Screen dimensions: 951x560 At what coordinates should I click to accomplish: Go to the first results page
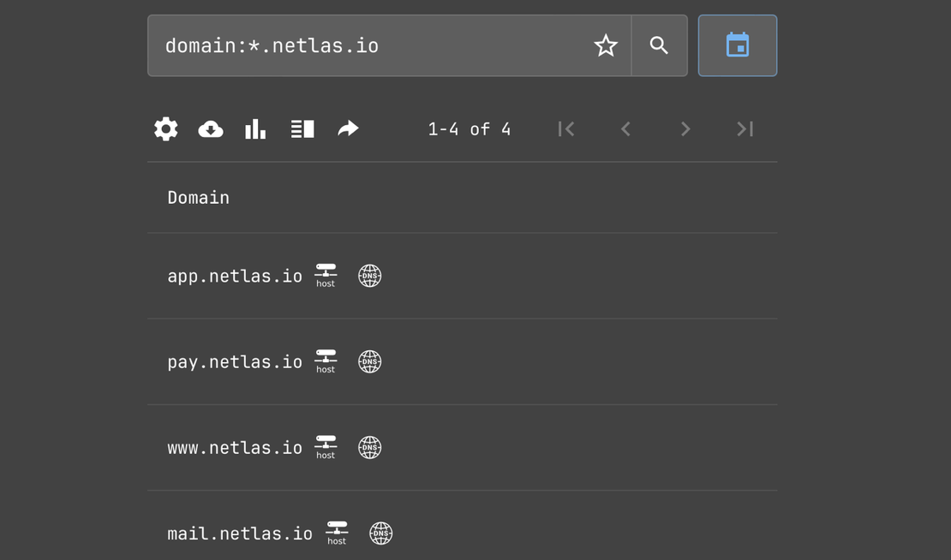(x=565, y=128)
